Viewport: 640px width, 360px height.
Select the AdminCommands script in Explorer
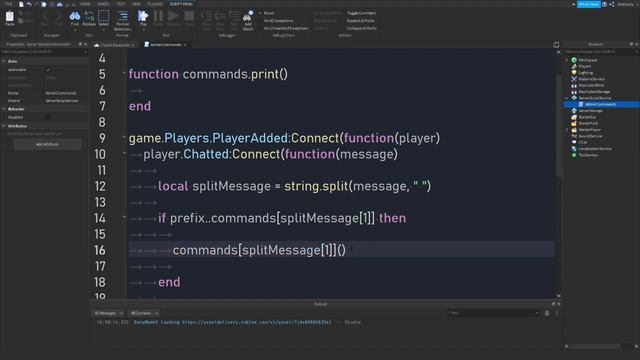click(600, 104)
